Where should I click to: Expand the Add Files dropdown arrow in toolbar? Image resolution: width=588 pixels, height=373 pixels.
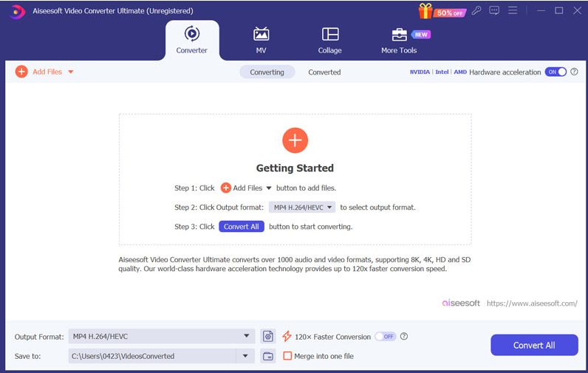click(x=70, y=72)
